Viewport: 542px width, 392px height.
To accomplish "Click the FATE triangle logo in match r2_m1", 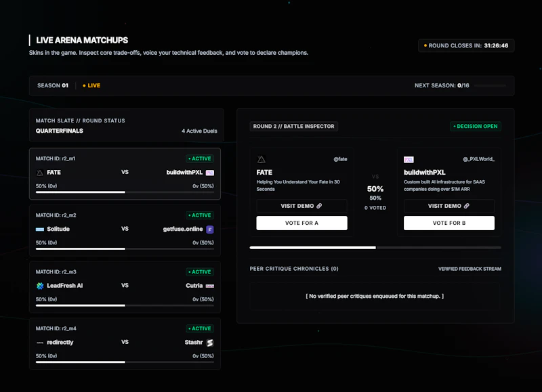I will [x=40, y=173].
